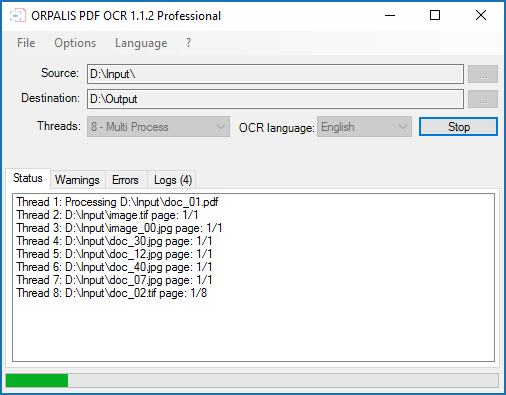506x395 pixels.
Task: Minimize the ORPALIS window
Action: pos(390,15)
